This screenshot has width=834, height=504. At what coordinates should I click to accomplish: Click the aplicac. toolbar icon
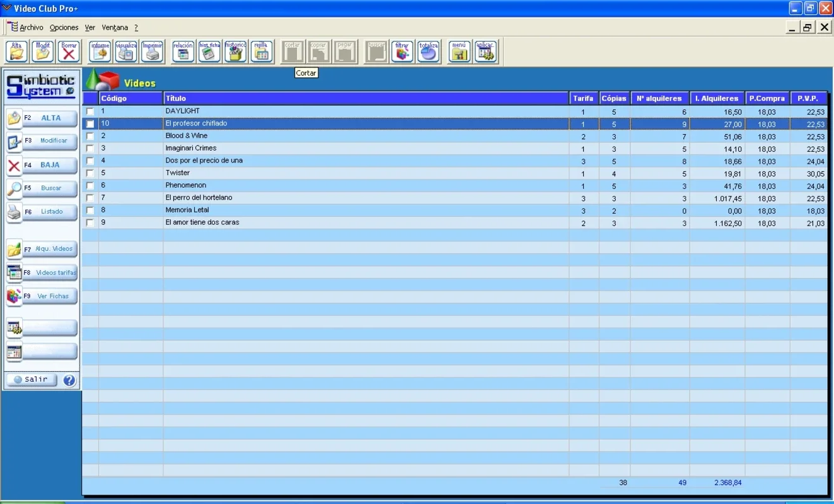click(x=486, y=52)
